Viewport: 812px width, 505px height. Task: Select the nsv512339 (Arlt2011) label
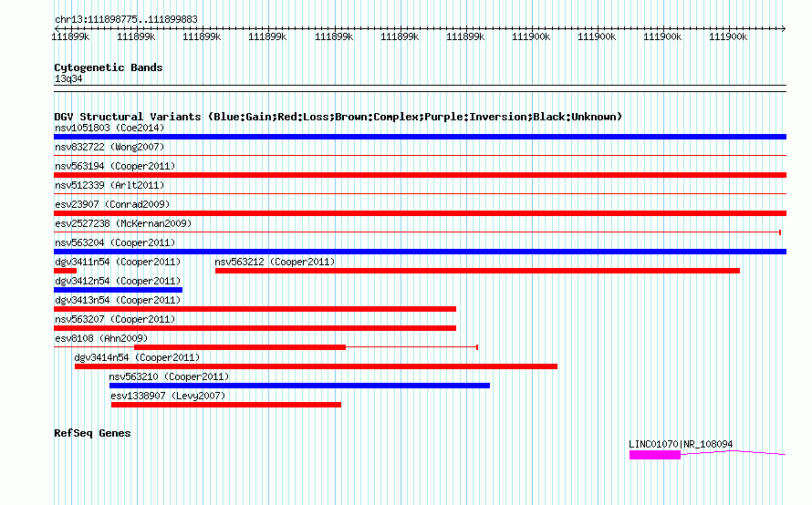[109, 185]
